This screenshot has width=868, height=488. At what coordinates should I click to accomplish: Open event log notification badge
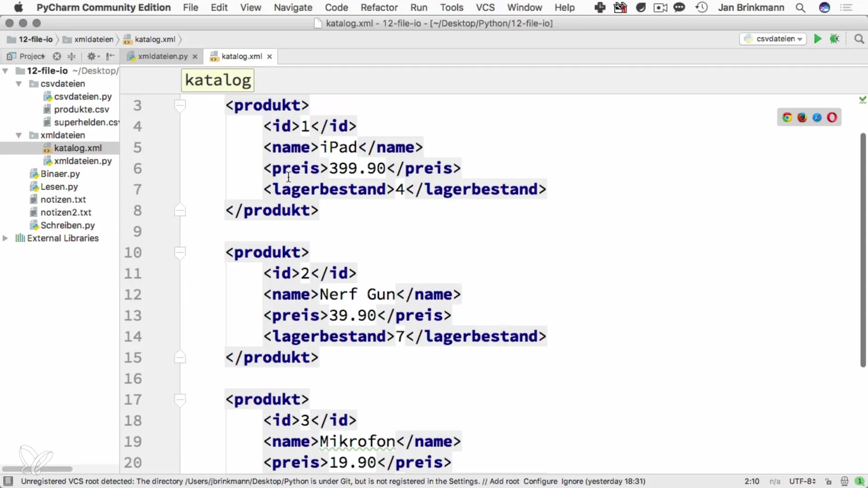pos(860,481)
